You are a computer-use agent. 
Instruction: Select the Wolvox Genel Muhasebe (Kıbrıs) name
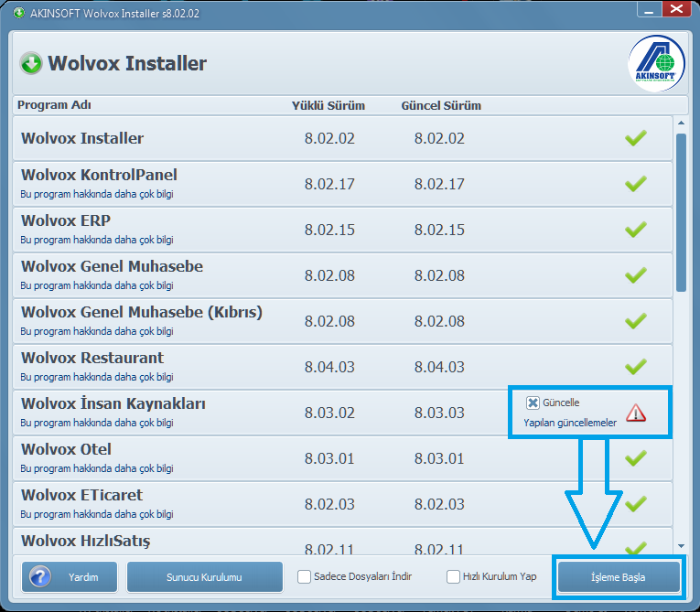(x=142, y=313)
